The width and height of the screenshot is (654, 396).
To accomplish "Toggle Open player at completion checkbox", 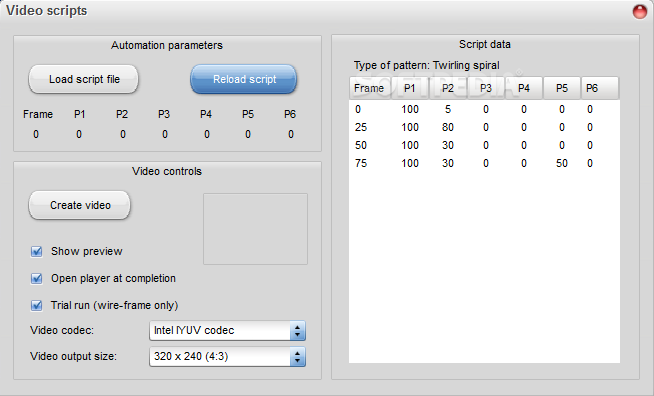I will (x=37, y=279).
